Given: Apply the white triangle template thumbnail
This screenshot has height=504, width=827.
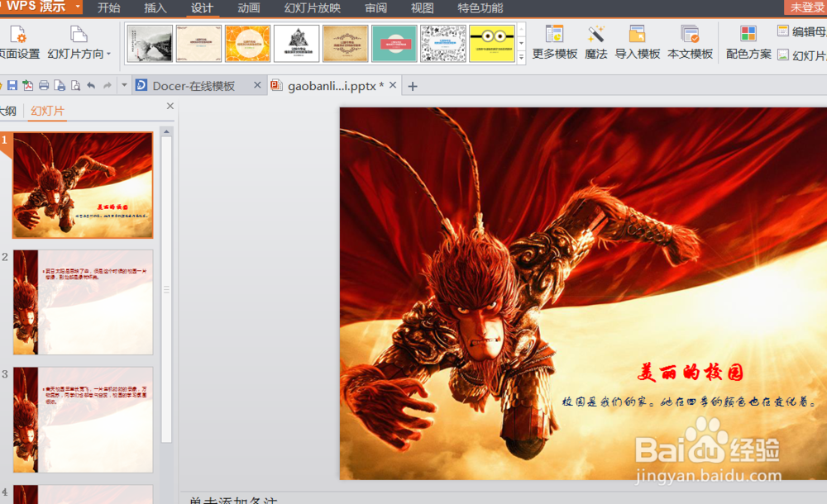Looking at the screenshot, I should coord(296,43).
